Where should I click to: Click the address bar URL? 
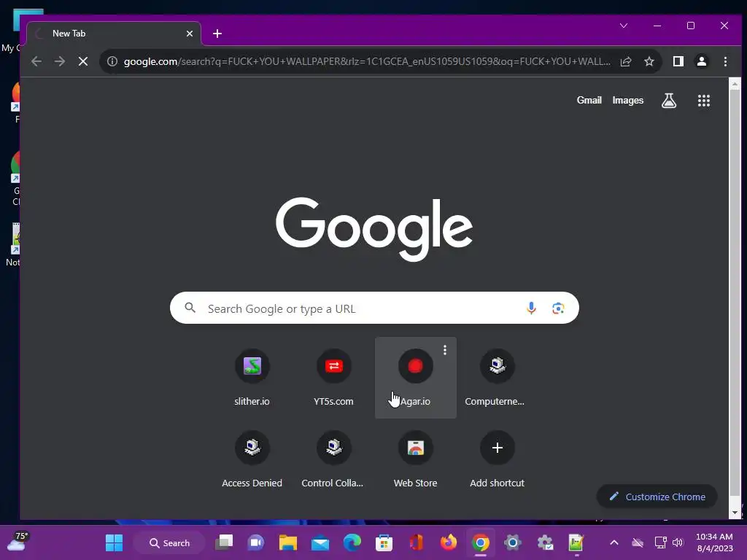[x=367, y=61]
